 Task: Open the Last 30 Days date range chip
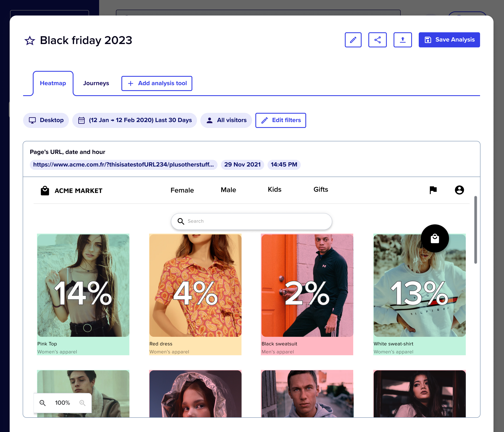[x=135, y=120]
